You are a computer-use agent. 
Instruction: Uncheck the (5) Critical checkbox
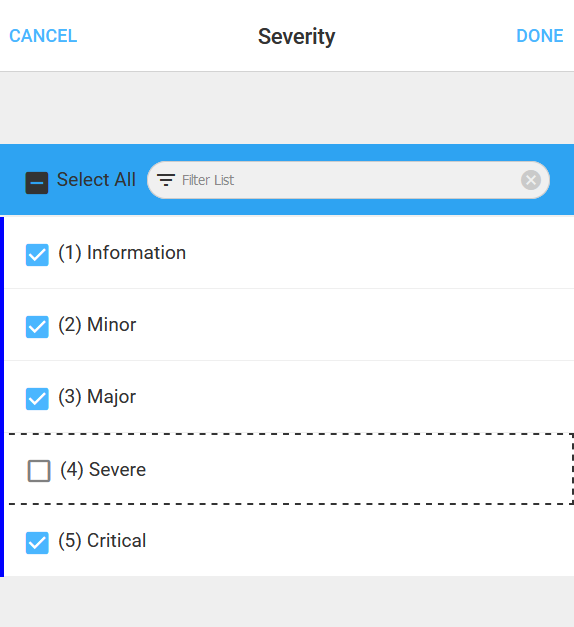pyautogui.click(x=37, y=543)
